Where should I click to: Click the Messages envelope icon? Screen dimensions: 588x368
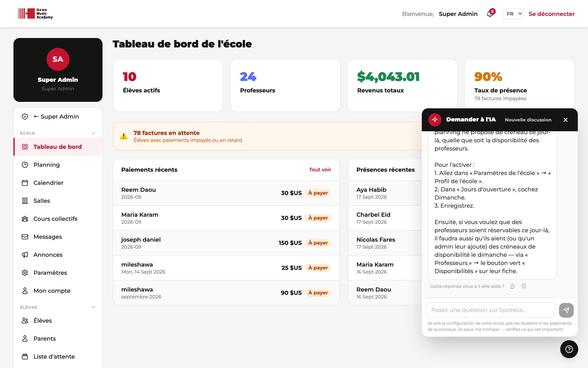[25, 237]
